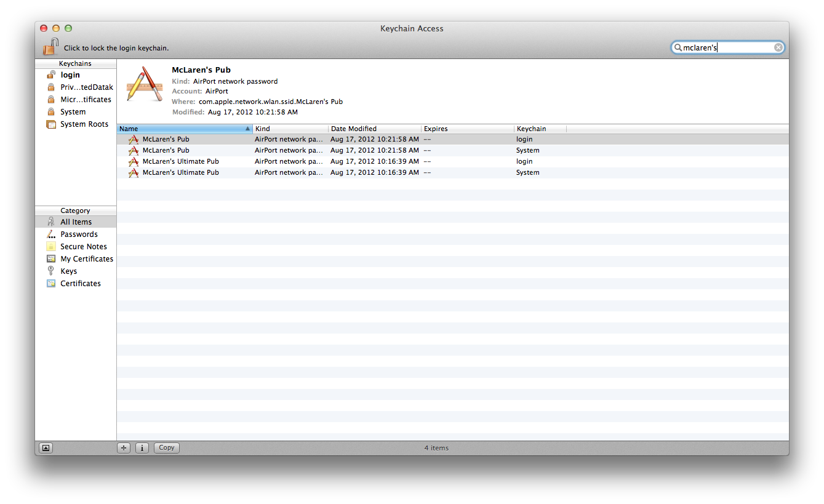Click the McLaren's Pub title in preview pane
The height and width of the screenshot is (504, 824).
tap(201, 70)
